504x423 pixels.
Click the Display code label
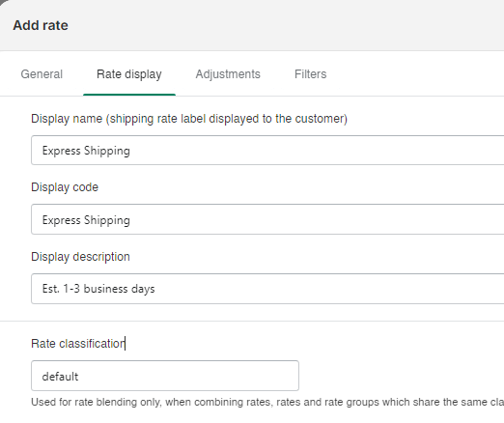click(65, 187)
